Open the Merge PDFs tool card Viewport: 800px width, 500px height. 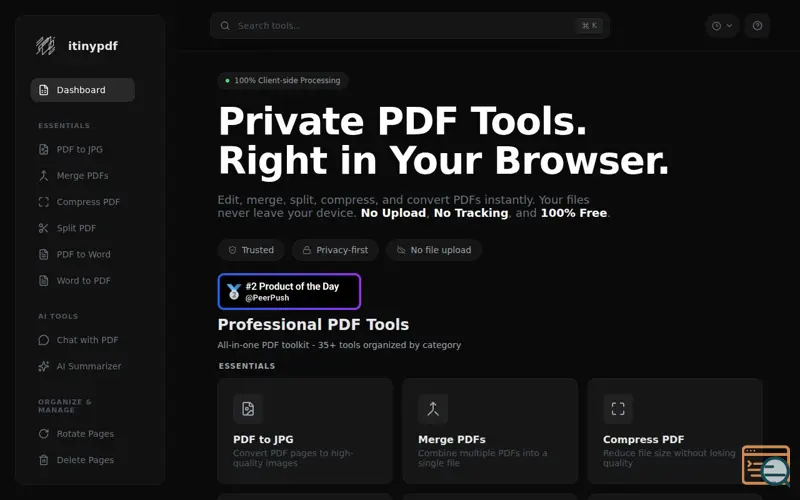click(x=490, y=431)
